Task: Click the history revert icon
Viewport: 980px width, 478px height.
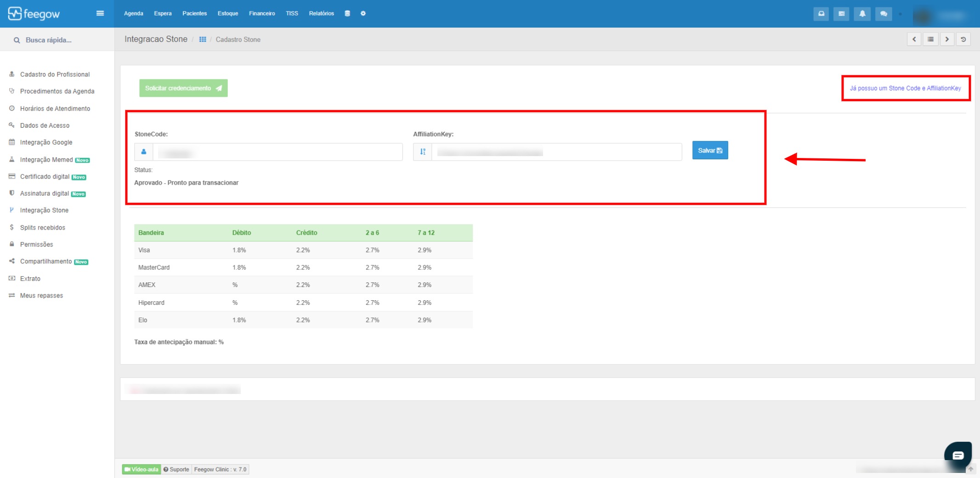Action: (x=963, y=39)
